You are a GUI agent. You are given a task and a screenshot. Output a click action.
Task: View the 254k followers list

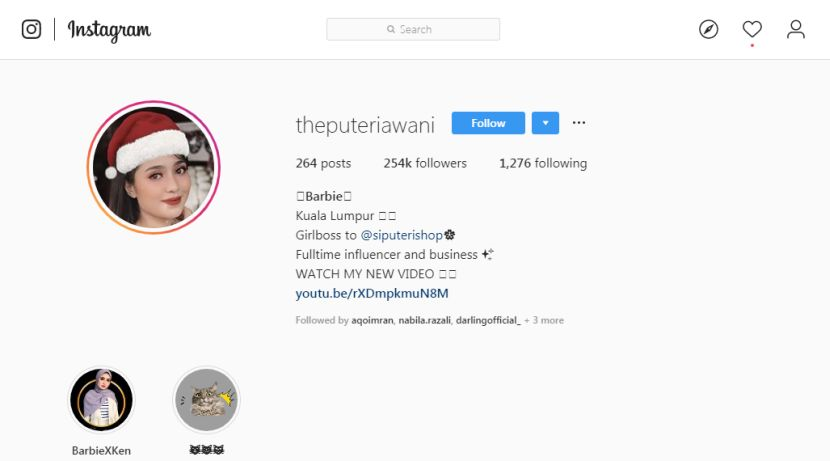pos(425,163)
